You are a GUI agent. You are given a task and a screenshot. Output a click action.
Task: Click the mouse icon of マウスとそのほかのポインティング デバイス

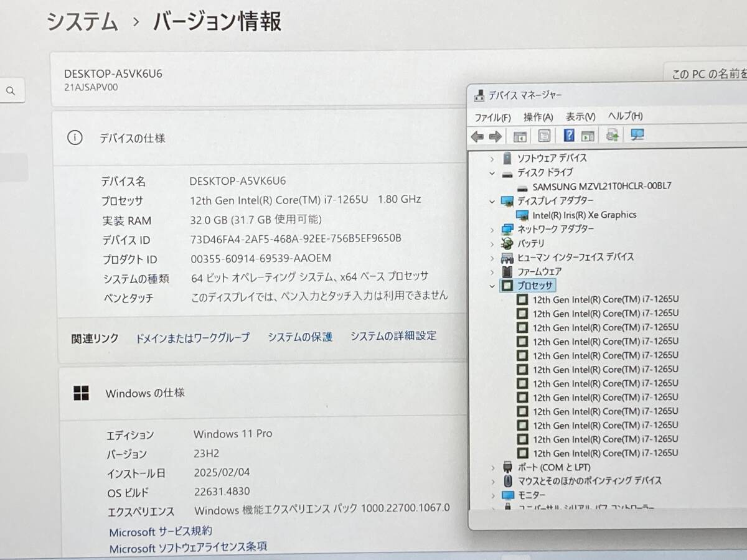508,480
